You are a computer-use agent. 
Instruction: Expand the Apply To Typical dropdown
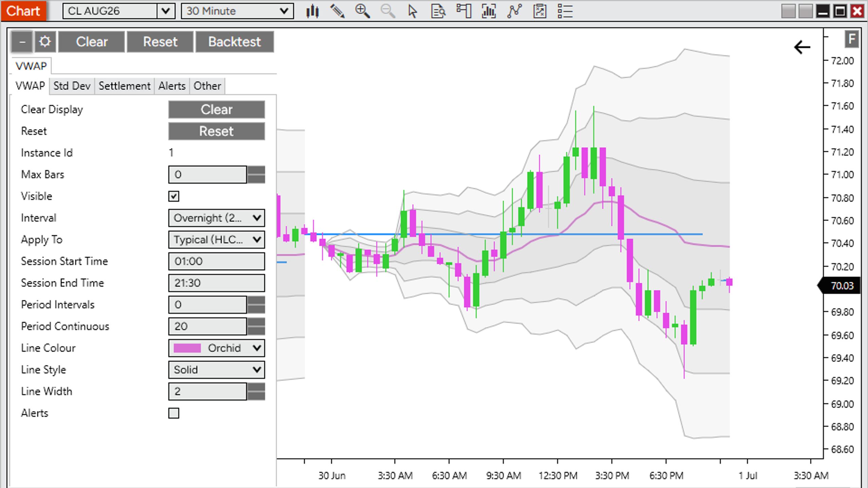coord(217,240)
